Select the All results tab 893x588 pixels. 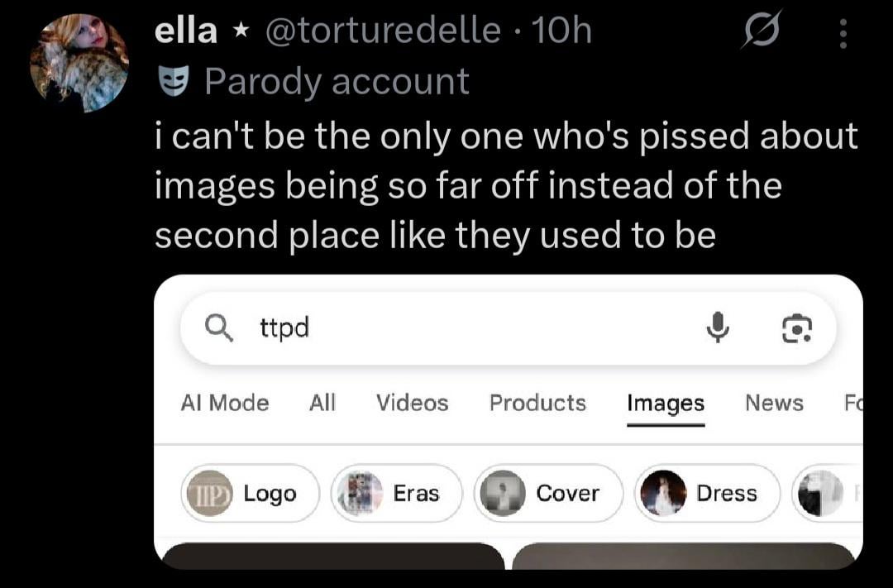[322, 403]
